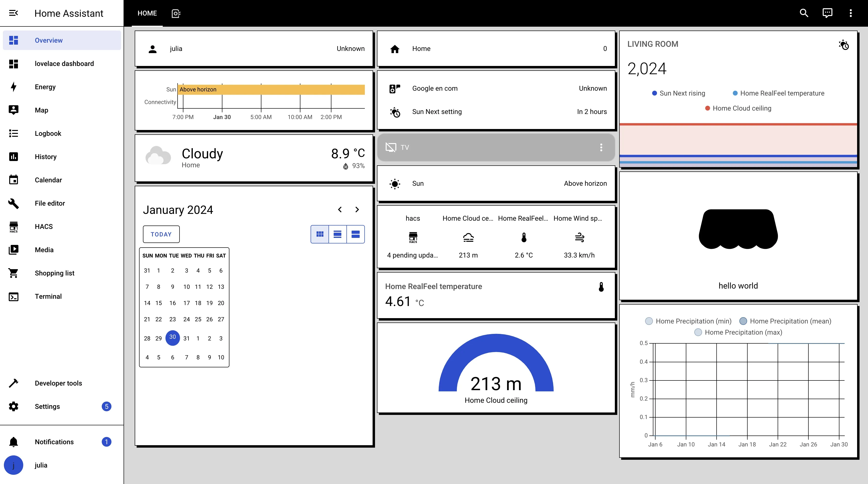Viewport: 868px width, 484px height.
Task: Click the Notifications bell icon
Action: (14, 442)
